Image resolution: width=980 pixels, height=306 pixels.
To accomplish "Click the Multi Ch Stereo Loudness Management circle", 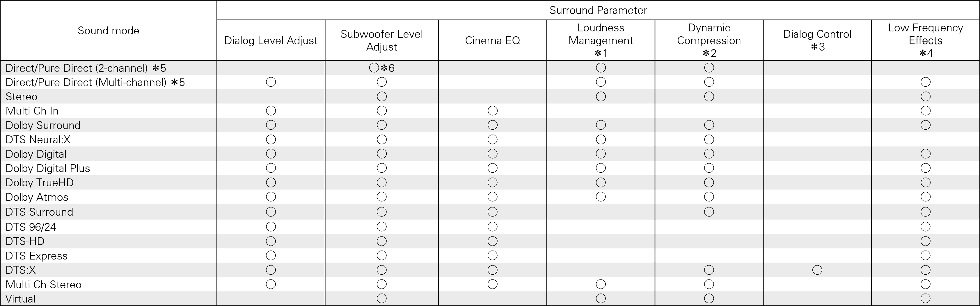I will [x=601, y=284].
